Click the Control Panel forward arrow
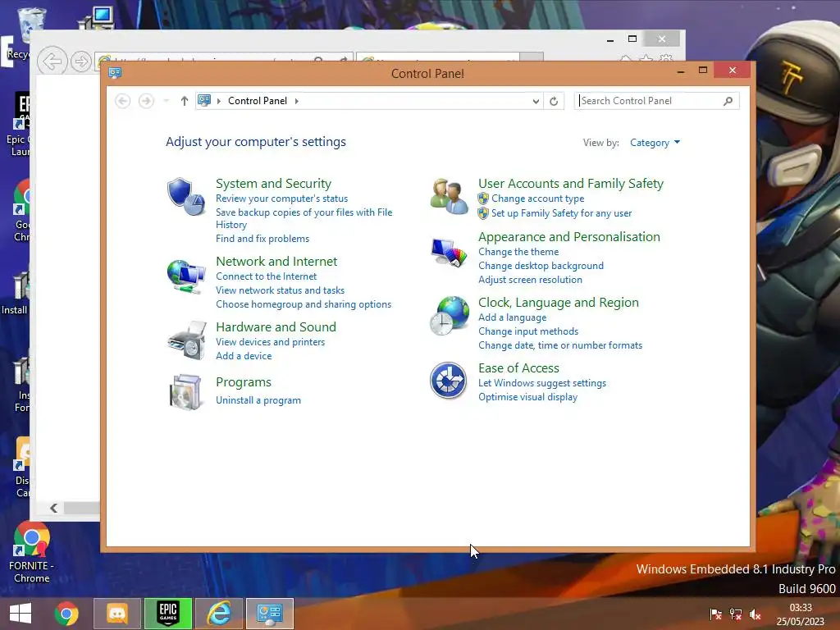The width and height of the screenshot is (840, 630). pos(146,101)
